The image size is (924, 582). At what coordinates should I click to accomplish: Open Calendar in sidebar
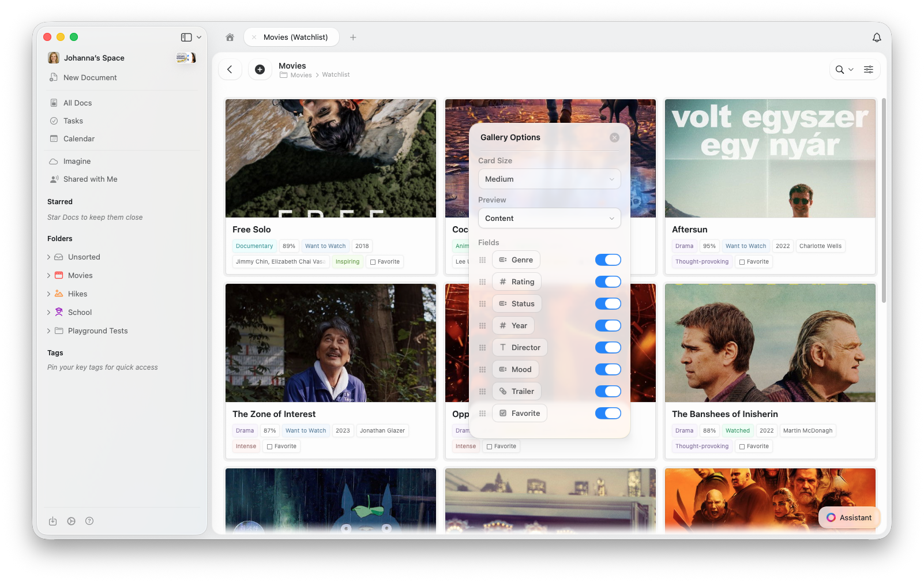tap(79, 139)
